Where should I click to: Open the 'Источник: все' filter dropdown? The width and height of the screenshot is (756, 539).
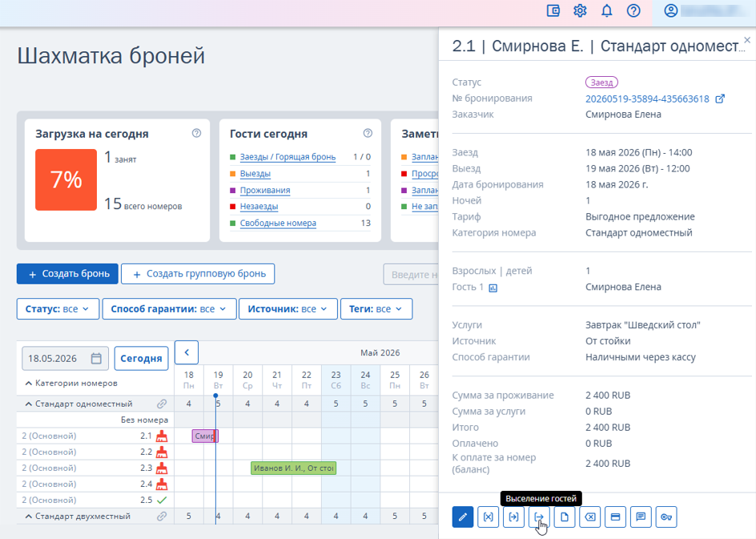288,309
